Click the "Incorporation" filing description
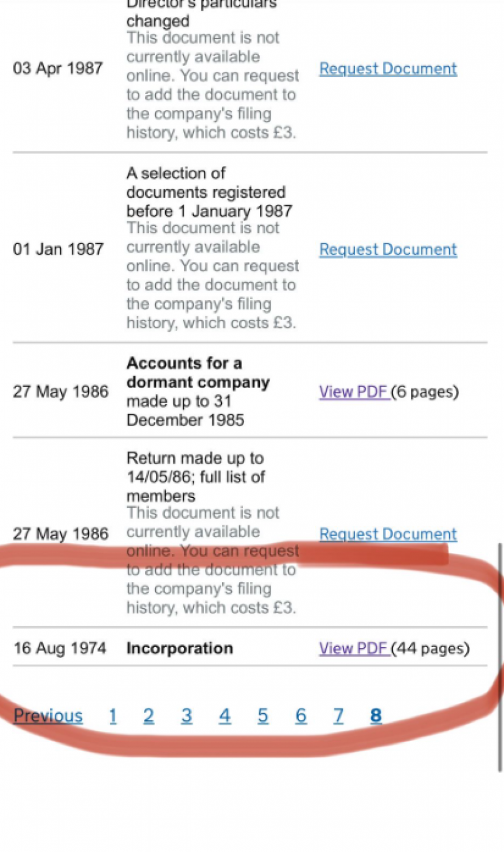 [180, 649]
